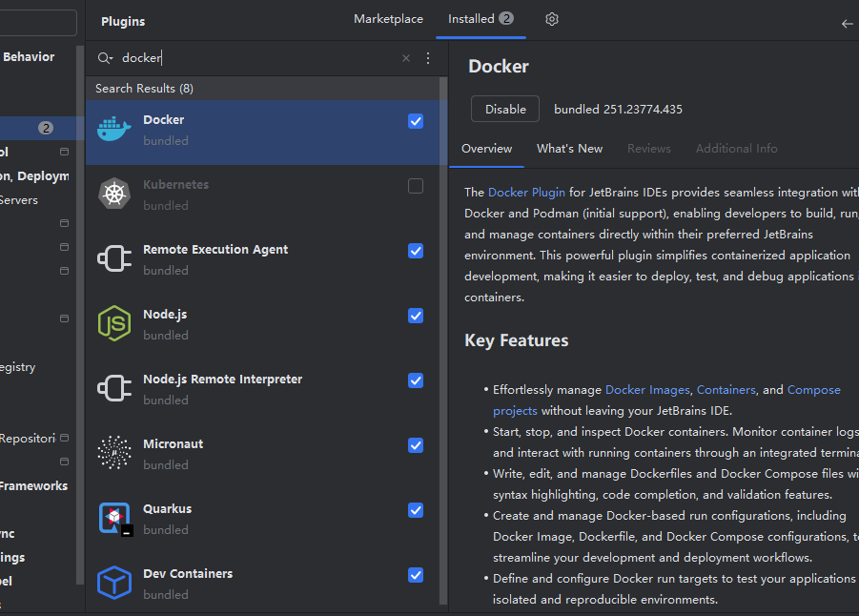Select the Quarkus plugin name
The height and width of the screenshot is (616, 859).
167,508
